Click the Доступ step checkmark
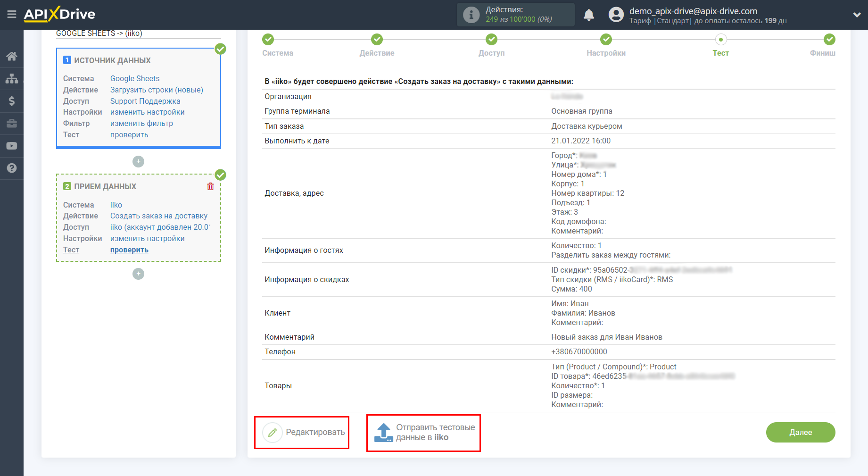 (x=492, y=39)
